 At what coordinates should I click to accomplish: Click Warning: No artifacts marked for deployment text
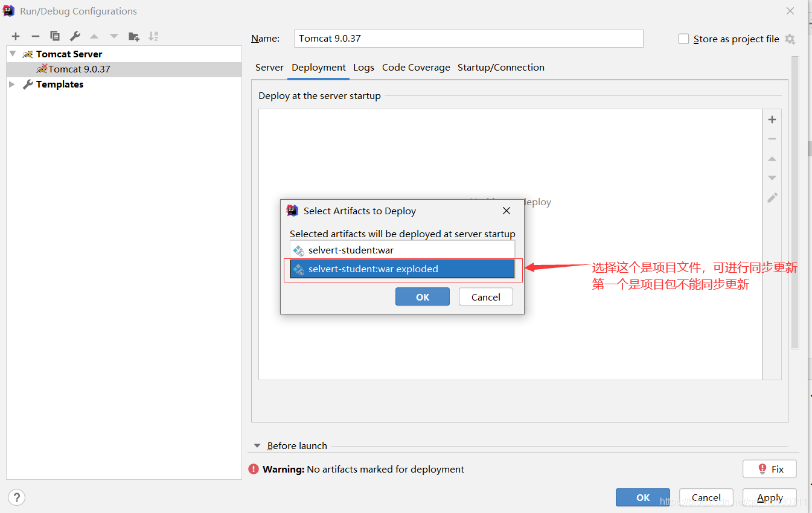363,469
